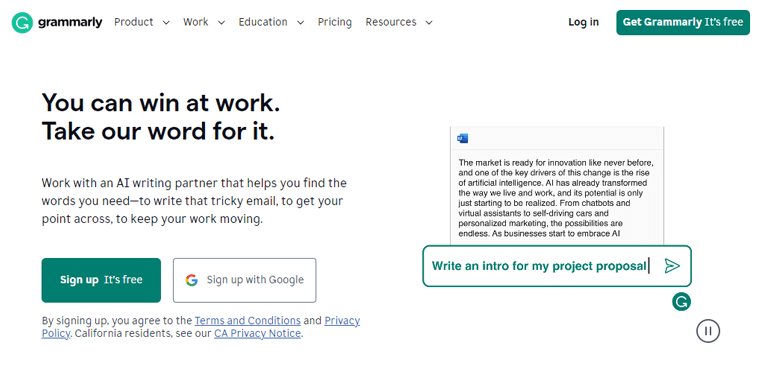The height and width of the screenshot is (372, 760).
Task: Click the Log in link
Action: click(x=583, y=22)
